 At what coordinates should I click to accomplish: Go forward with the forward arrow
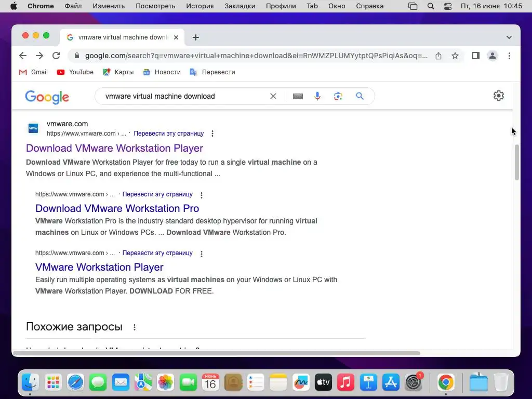tap(39, 56)
